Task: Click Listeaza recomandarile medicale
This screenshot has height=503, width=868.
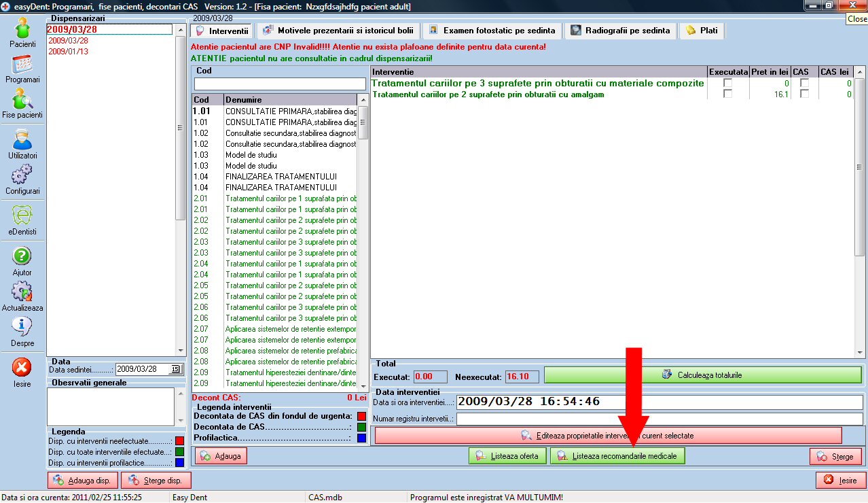Action: 617,455
